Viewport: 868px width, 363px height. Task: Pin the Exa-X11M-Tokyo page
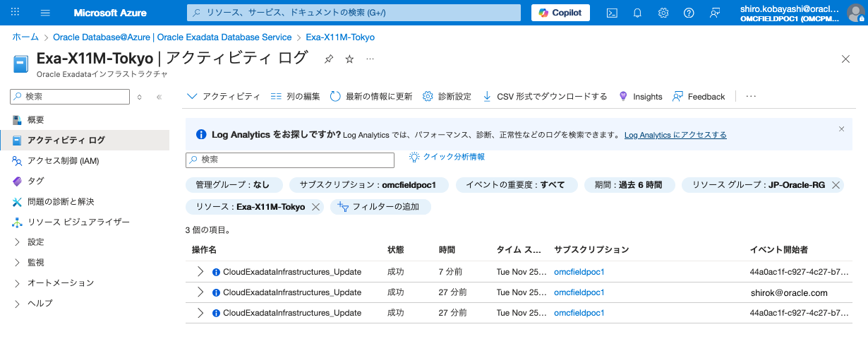tap(329, 59)
